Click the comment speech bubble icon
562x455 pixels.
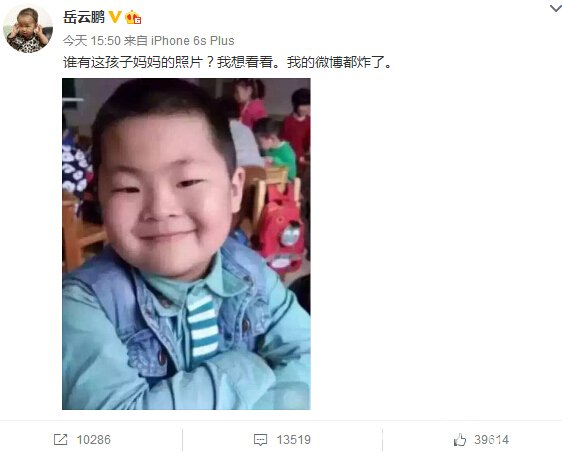click(x=260, y=440)
